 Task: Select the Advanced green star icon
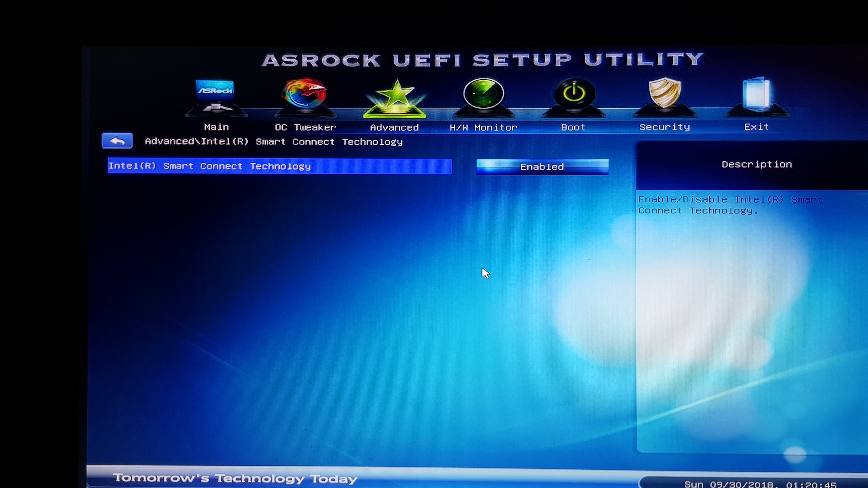[x=395, y=99]
